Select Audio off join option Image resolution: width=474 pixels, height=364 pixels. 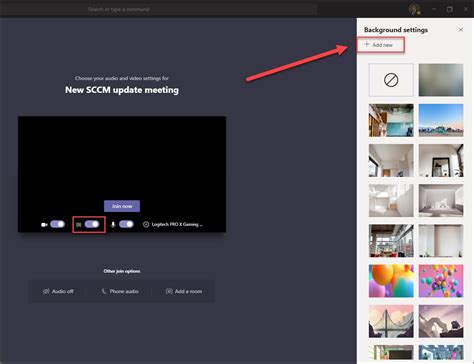58,291
